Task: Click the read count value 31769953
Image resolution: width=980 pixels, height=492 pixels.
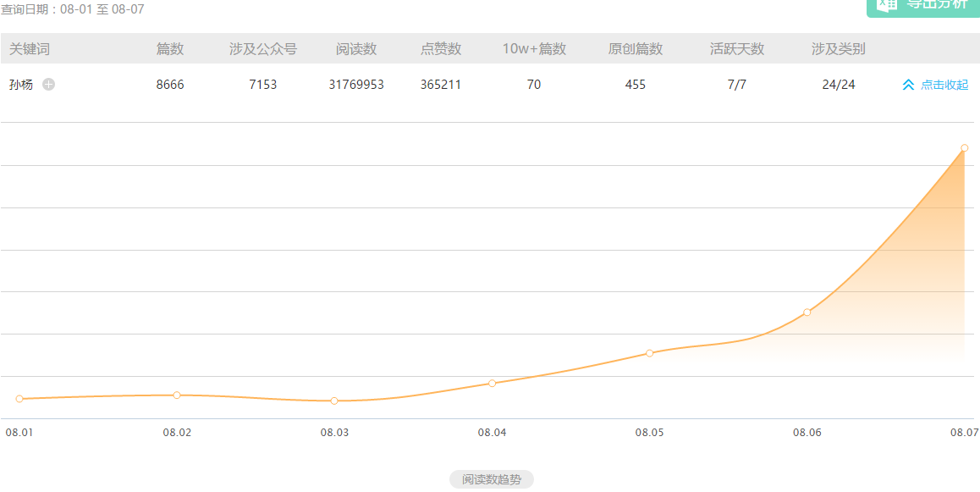Action: [x=355, y=85]
